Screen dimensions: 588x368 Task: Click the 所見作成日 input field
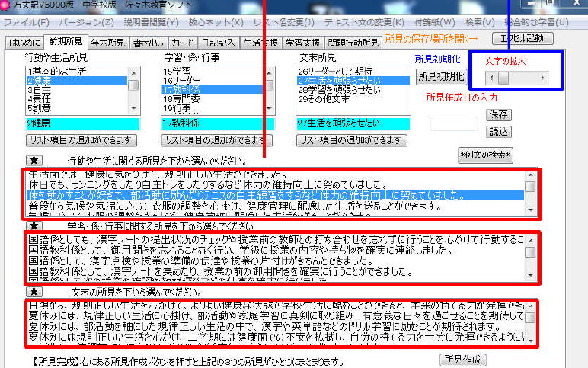(x=454, y=123)
